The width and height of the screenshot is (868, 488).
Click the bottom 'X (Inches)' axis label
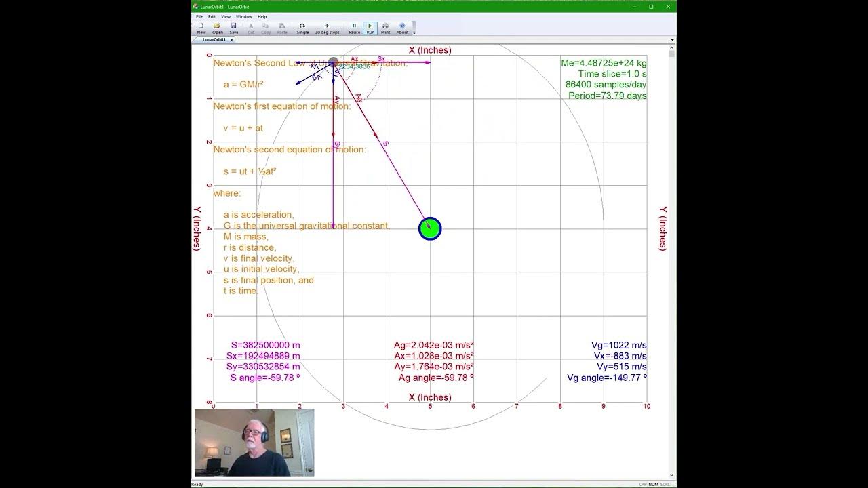430,397
